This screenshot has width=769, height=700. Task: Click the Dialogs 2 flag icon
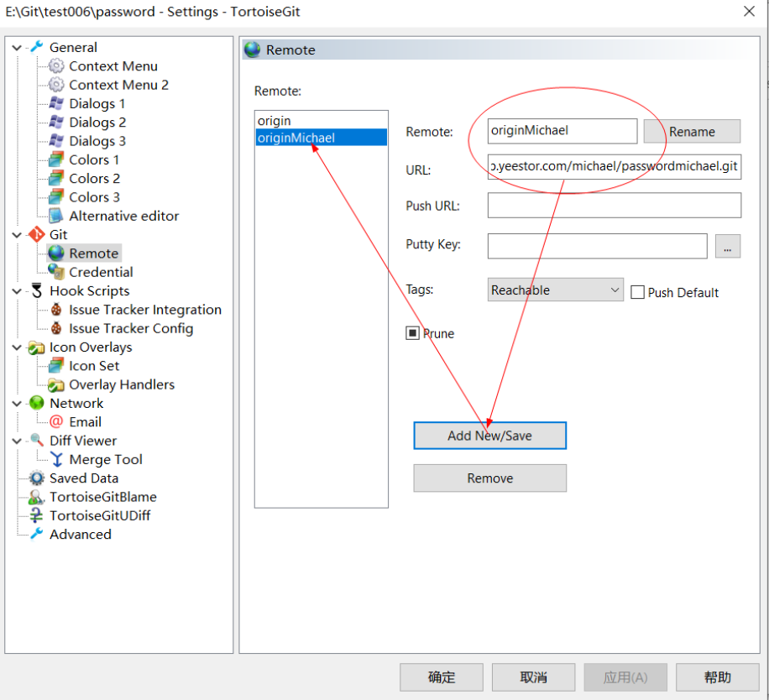56,122
